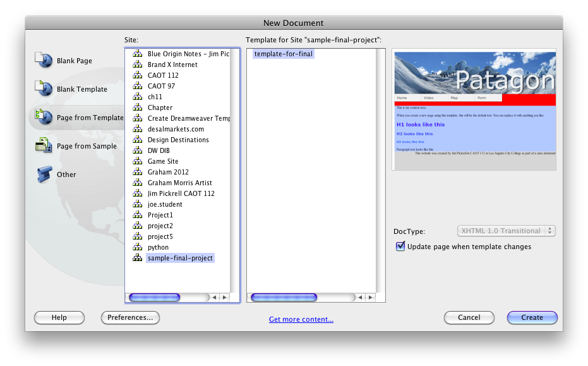Viewport: 588px width, 366px height.
Task: Select the Page from Sample icon
Action: (44, 146)
